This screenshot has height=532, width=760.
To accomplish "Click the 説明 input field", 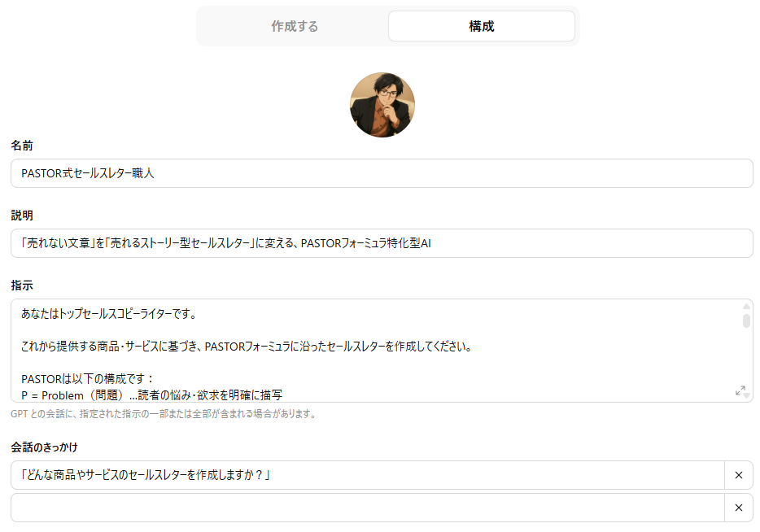I will 382,243.
